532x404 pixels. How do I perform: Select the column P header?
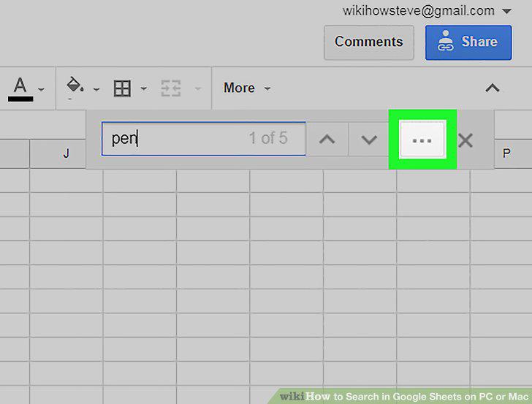[513, 153]
